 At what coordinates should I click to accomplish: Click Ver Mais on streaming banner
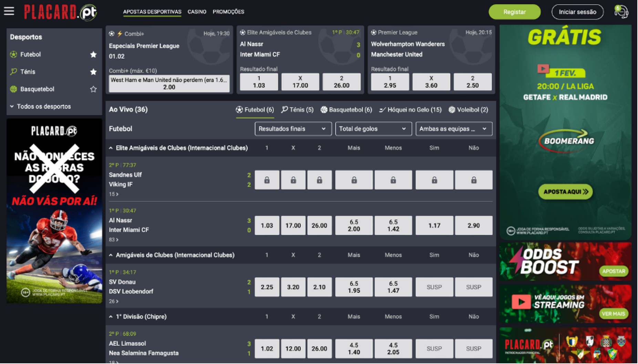[614, 314]
